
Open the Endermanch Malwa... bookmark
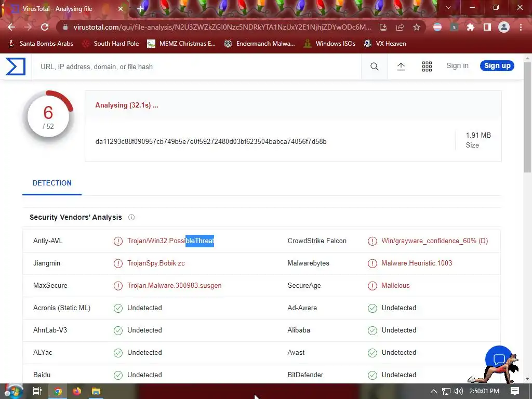[x=260, y=44]
